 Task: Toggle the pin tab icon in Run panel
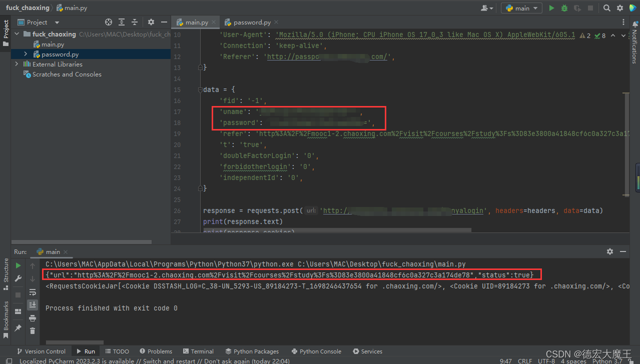click(19, 327)
